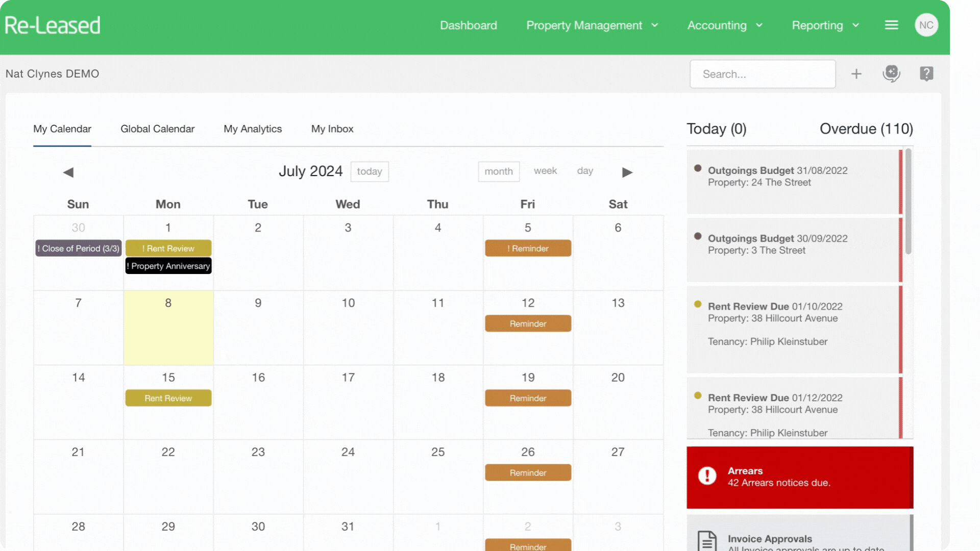The image size is (980, 551).
Task: Click the help question mark icon
Action: pos(926,74)
